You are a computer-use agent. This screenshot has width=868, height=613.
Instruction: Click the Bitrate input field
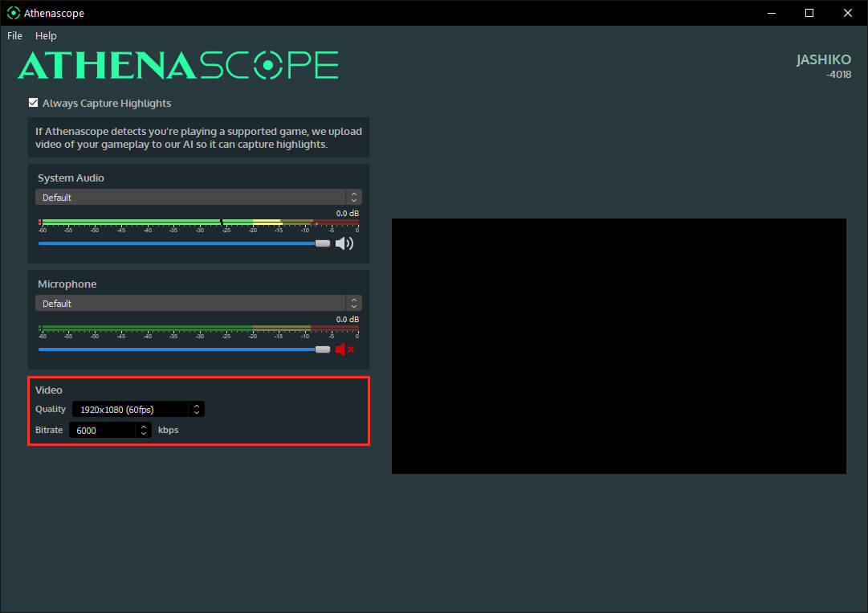103,431
